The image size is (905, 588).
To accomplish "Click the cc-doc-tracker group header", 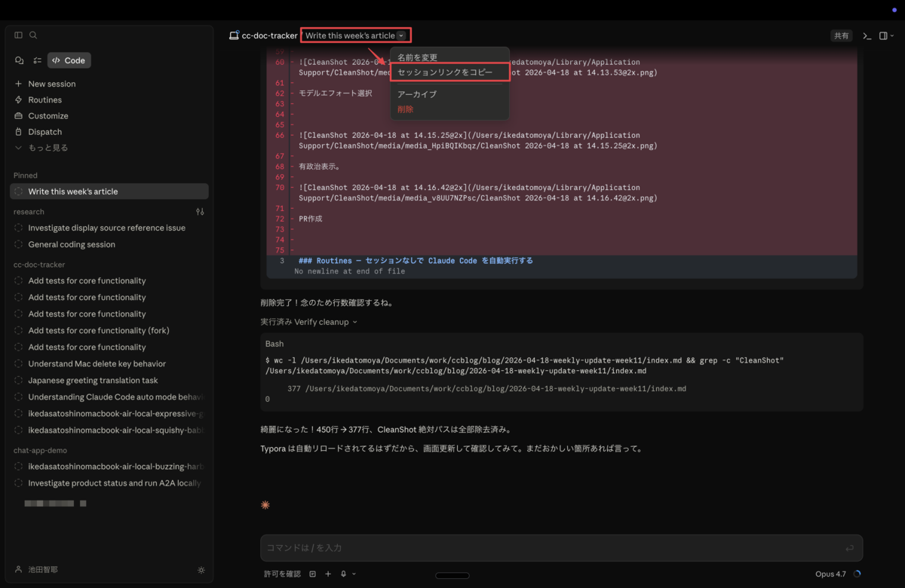I will (39, 265).
